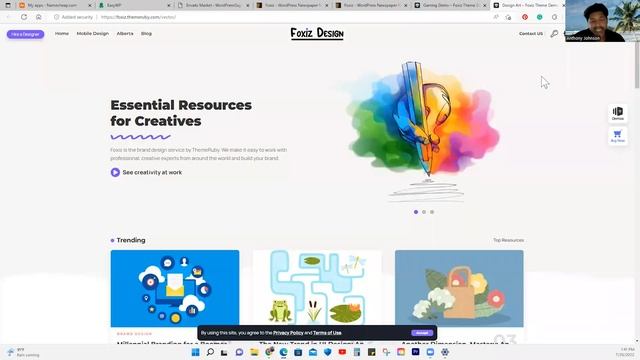Click the vertical page scrollbar thumb
The image size is (640, 360).
637,64
